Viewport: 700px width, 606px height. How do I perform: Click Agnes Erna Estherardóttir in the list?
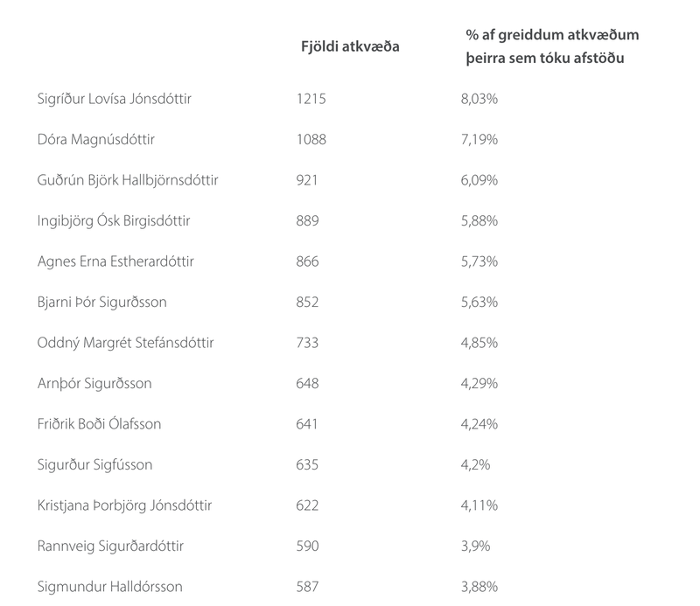115,261
